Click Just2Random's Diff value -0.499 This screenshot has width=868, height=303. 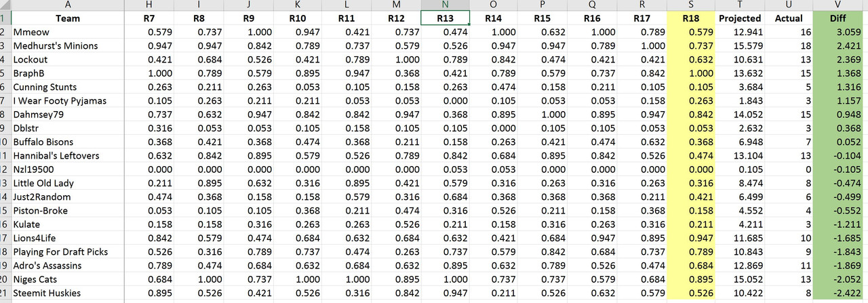point(837,197)
